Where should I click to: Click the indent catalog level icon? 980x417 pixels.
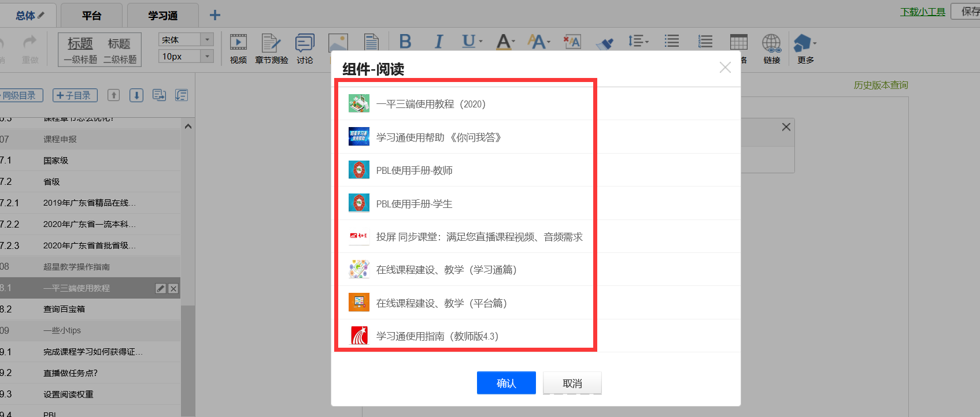[159, 95]
